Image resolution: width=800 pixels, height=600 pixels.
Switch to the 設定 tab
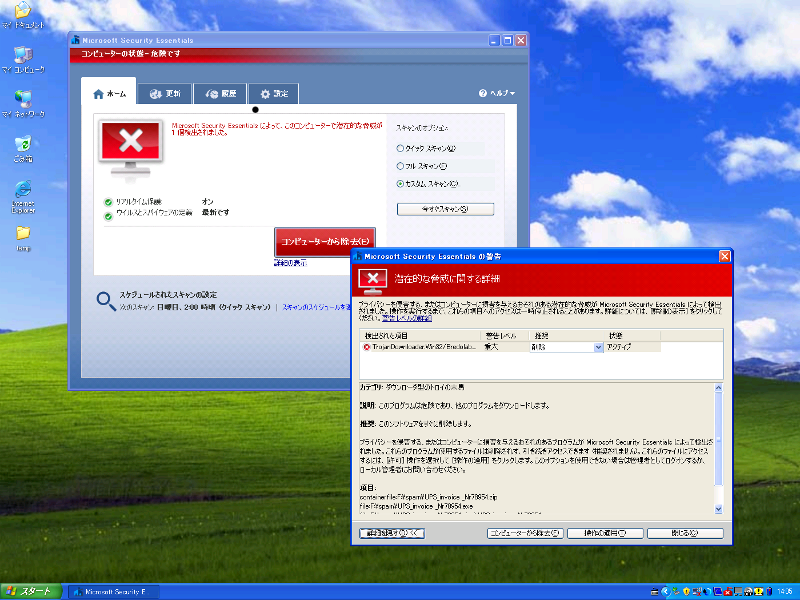(273, 94)
